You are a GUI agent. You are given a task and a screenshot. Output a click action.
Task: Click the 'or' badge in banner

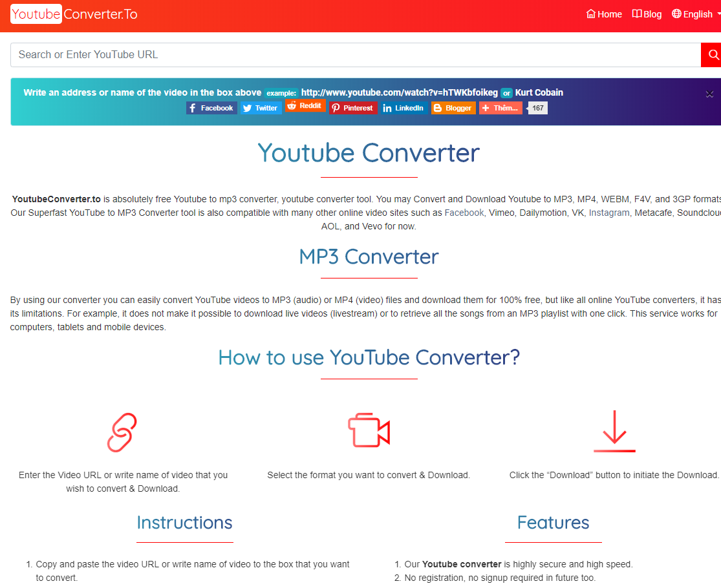click(x=506, y=93)
